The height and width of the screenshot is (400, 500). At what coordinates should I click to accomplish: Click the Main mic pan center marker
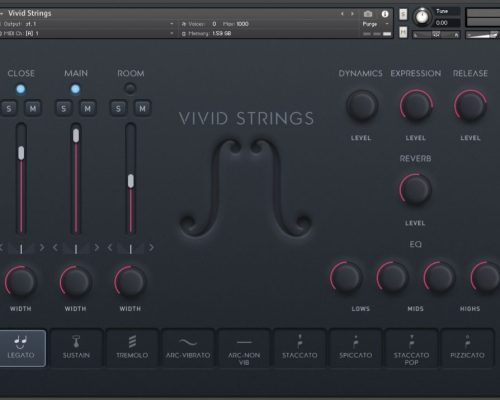coord(76,249)
